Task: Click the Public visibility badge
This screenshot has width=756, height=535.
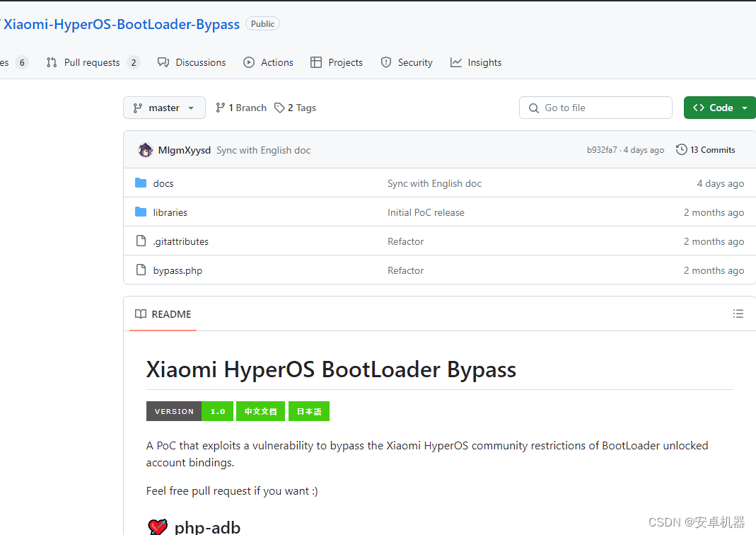Action: click(x=262, y=23)
